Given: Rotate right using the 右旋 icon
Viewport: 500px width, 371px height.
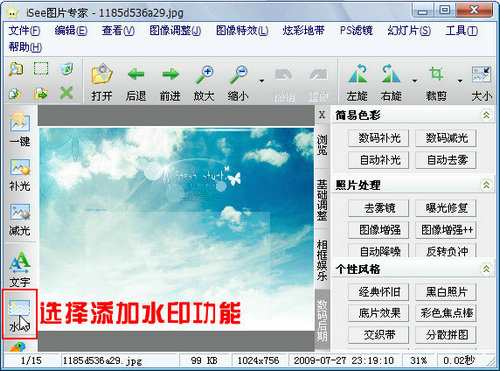Looking at the screenshot, I should tap(391, 73).
